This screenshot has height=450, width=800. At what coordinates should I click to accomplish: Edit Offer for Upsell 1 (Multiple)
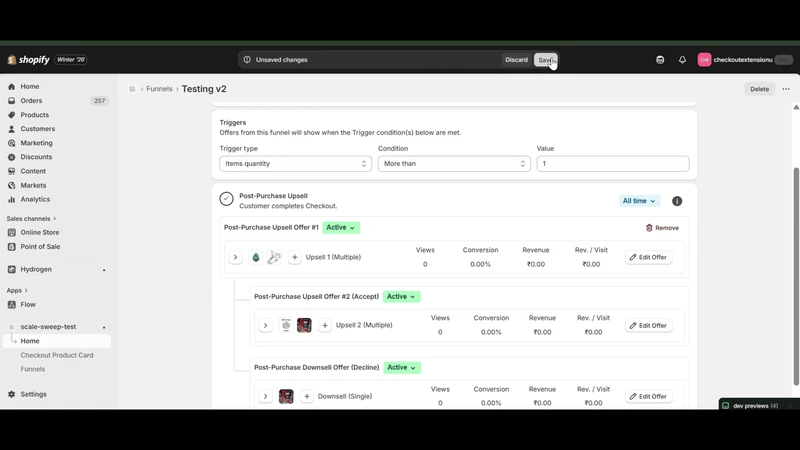[x=648, y=257]
